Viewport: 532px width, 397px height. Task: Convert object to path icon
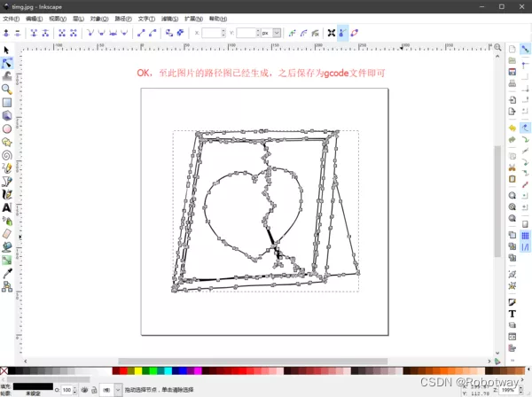[169, 33]
